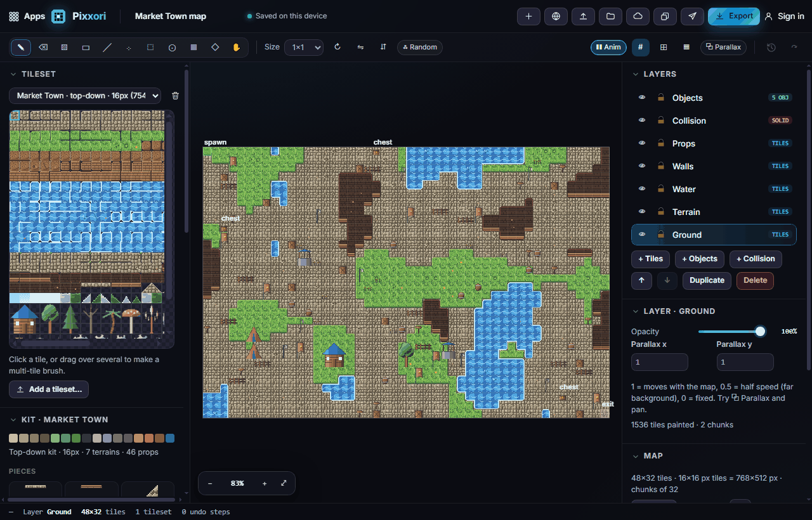Viewport: 812px width, 520px height.
Task: Click the upload arrow icon in the header
Action: (x=583, y=16)
